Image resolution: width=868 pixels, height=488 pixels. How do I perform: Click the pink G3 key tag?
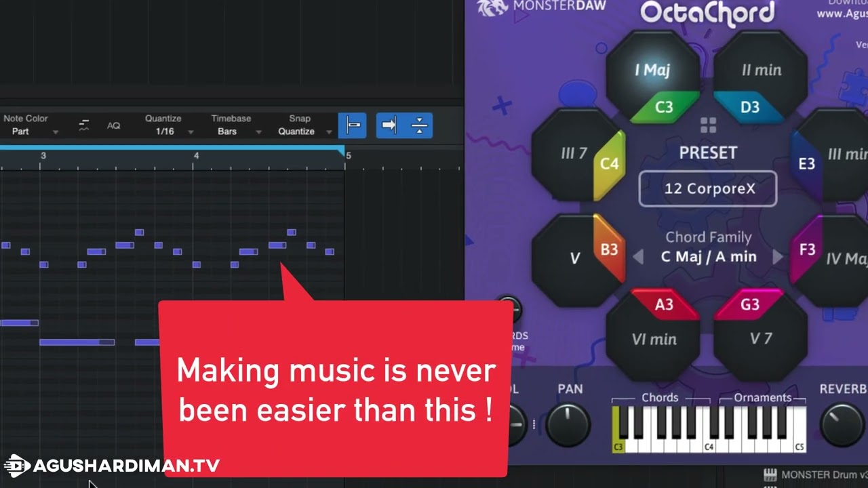[749, 305]
